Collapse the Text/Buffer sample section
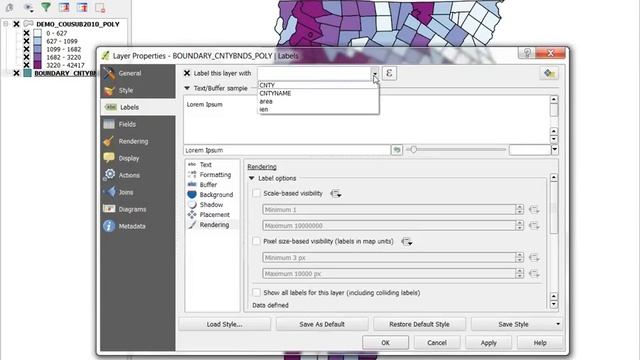The image size is (640, 360). pos(187,88)
